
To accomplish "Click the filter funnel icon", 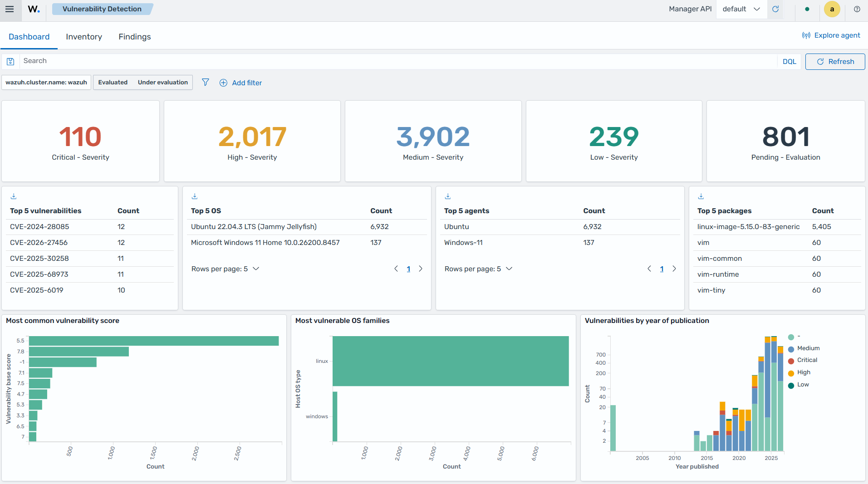I will [206, 82].
